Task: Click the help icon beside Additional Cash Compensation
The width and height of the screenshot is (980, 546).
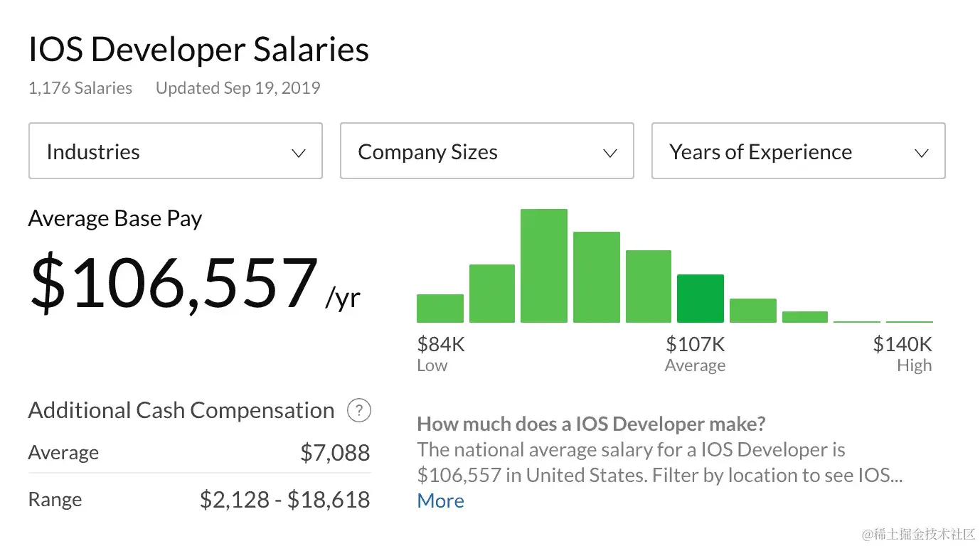Action: click(x=359, y=410)
